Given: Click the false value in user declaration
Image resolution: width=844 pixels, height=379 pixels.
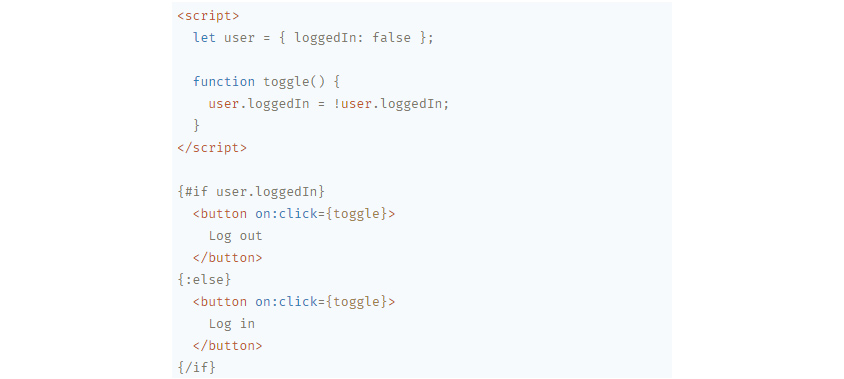Looking at the screenshot, I should [x=391, y=38].
